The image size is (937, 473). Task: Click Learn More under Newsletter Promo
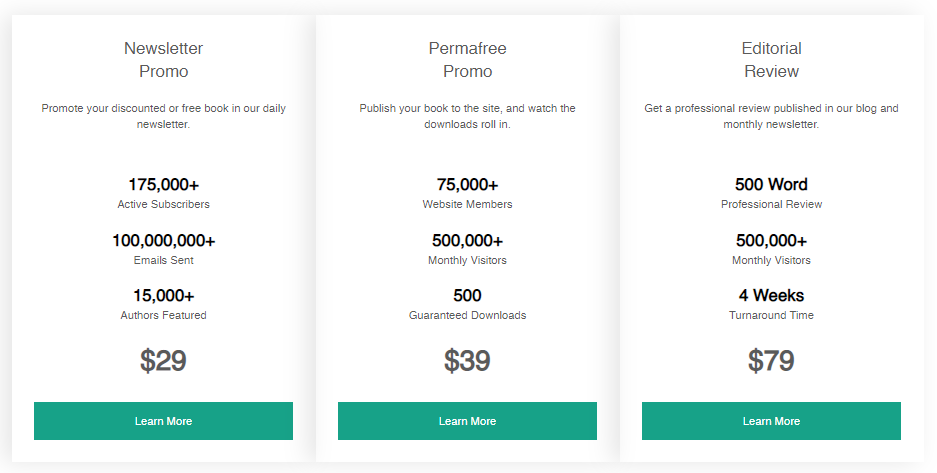[163, 421]
